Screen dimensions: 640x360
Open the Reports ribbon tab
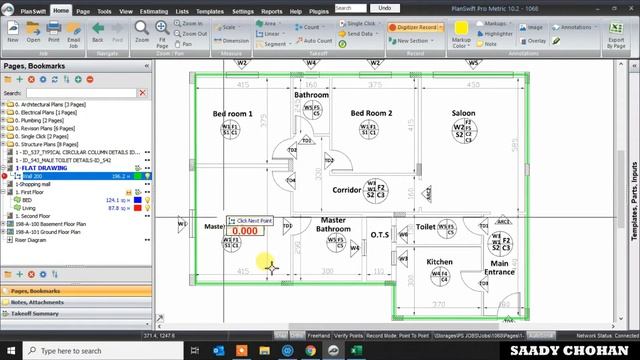[x=271, y=11]
